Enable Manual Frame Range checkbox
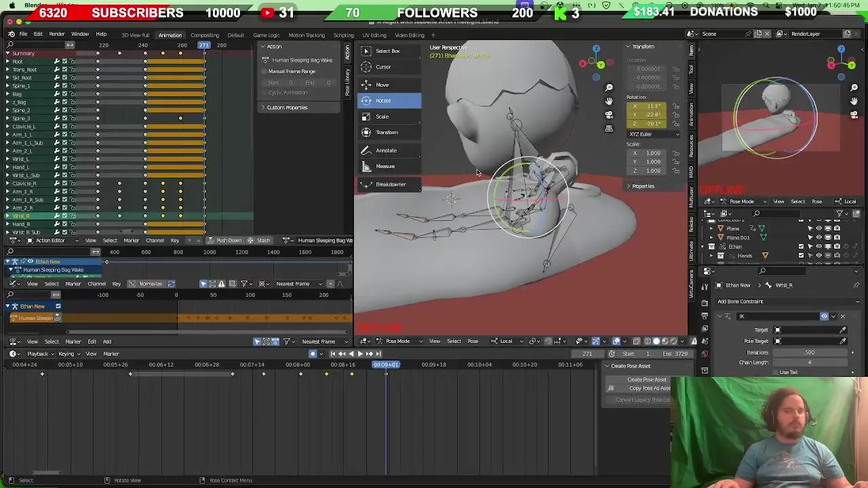868x488 pixels. [265, 71]
